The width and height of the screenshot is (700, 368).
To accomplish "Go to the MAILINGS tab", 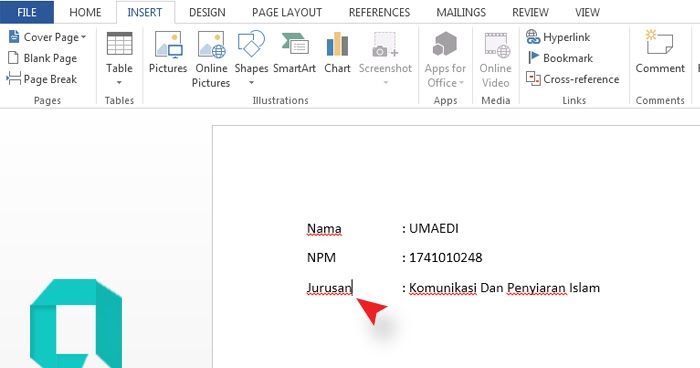I will coord(461,12).
